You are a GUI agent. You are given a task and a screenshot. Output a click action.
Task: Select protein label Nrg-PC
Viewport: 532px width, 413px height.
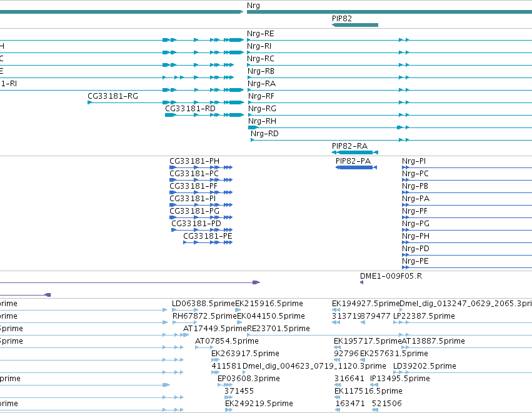tap(415, 174)
